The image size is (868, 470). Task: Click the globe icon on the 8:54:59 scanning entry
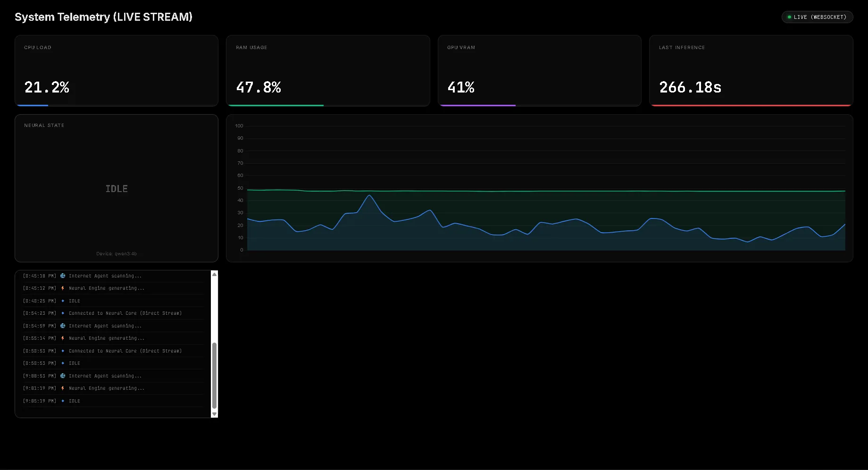tap(63, 326)
